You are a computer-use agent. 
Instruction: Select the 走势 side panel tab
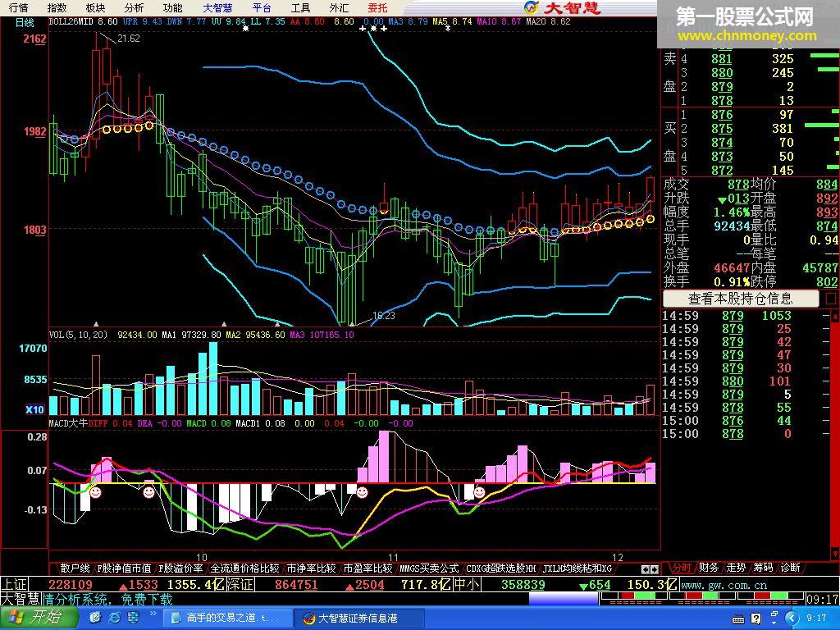coord(736,568)
